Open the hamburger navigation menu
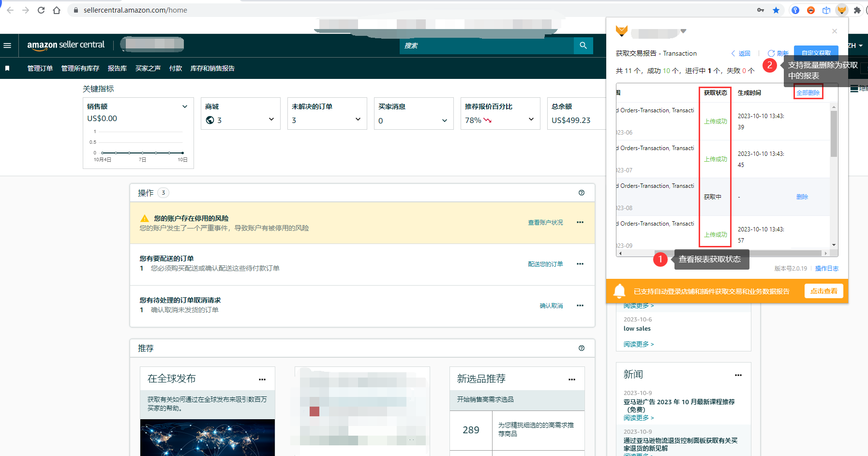Image resolution: width=868 pixels, height=456 pixels. tap(7, 46)
